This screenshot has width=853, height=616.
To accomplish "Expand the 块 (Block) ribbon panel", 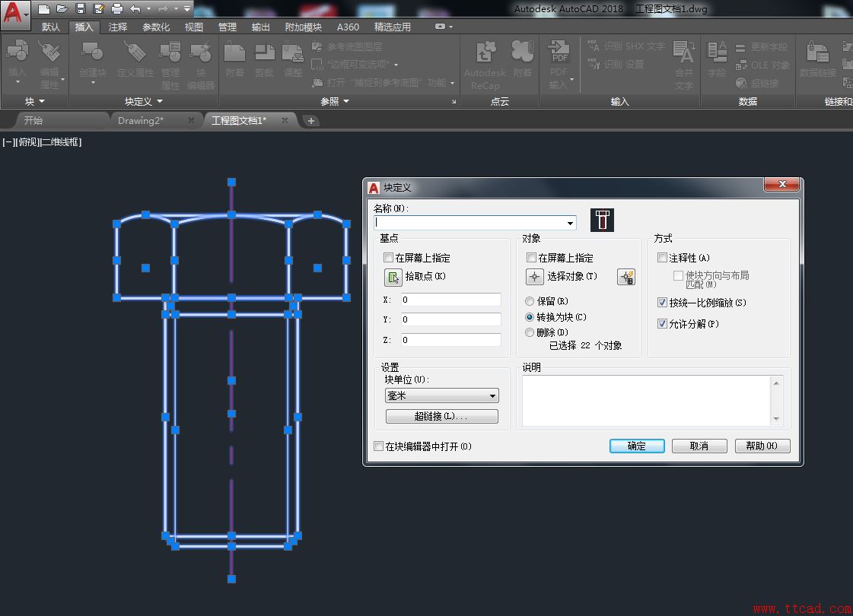I will click(35, 101).
